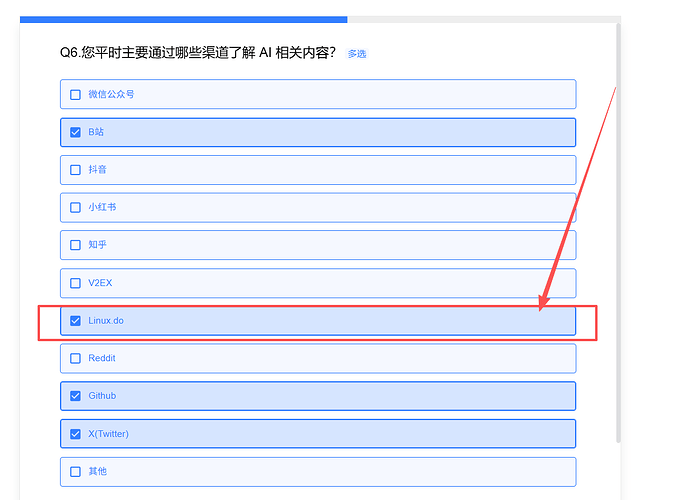
Task: Check the Reddit checkbox
Action: pos(75,358)
